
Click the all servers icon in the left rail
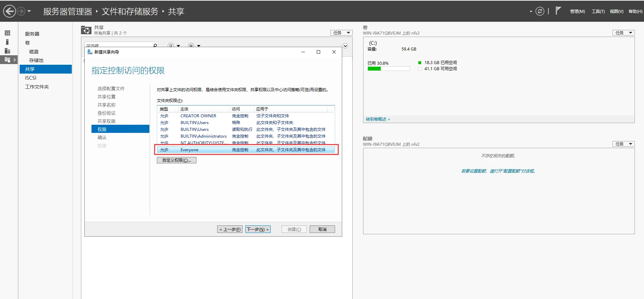(x=7, y=51)
